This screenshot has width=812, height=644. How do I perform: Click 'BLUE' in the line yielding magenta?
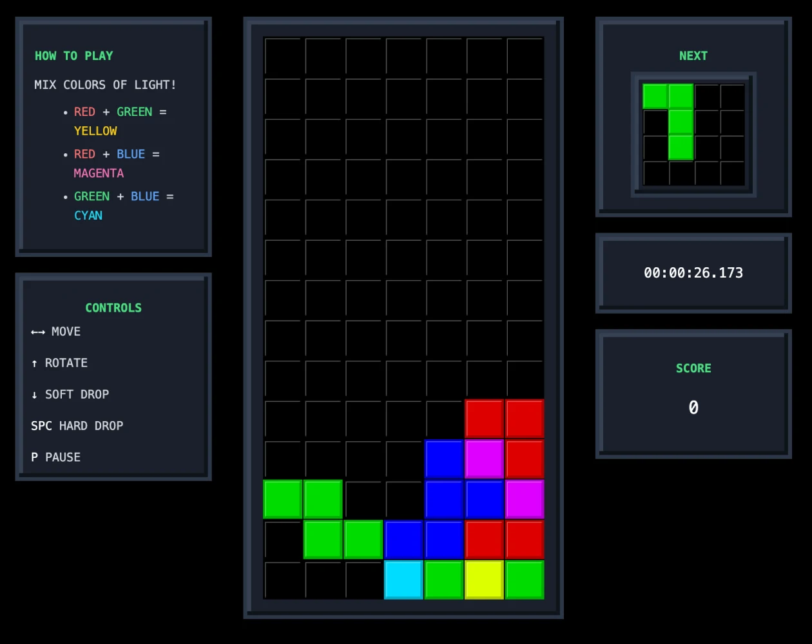click(131, 155)
